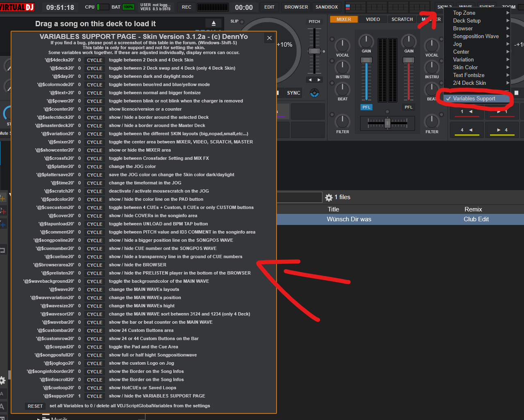Screen dimensions: 524x420
Task: Turn the left VOCAL knob
Action: [x=343, y=45]
